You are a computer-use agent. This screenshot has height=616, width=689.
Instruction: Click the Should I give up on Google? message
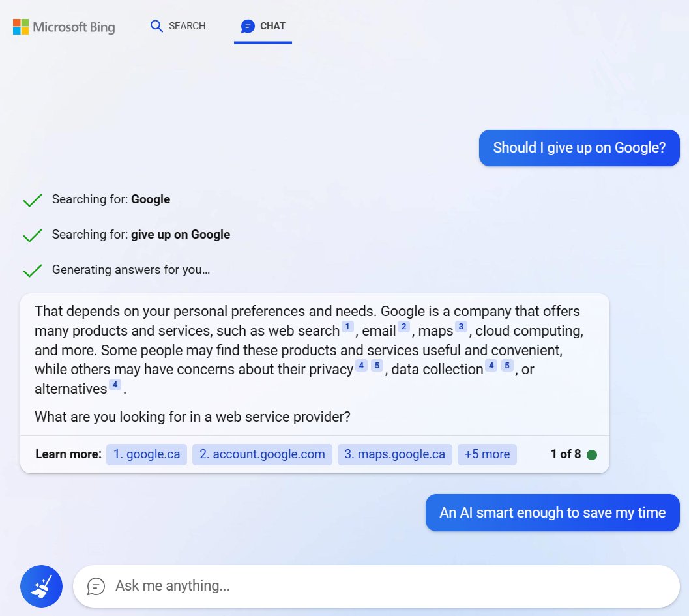point(579,147)
